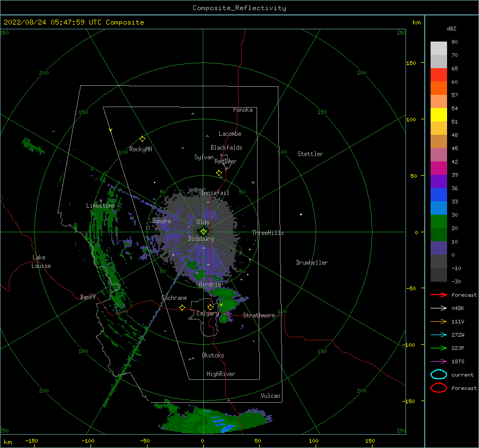Click the Strathmore city label
The image size is (479, 448).
point(259,315)
